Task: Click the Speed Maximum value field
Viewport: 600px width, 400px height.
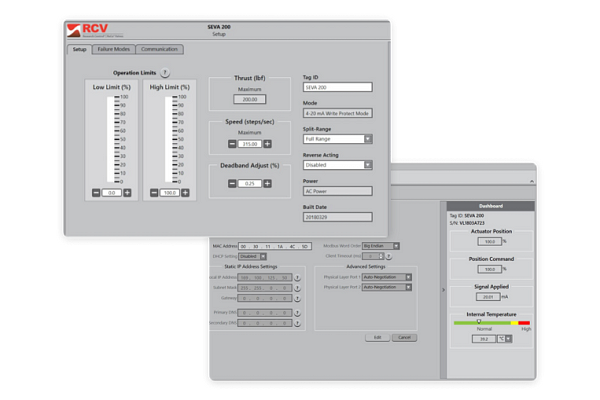Action: pyautogui.click(x=249, y=144)
